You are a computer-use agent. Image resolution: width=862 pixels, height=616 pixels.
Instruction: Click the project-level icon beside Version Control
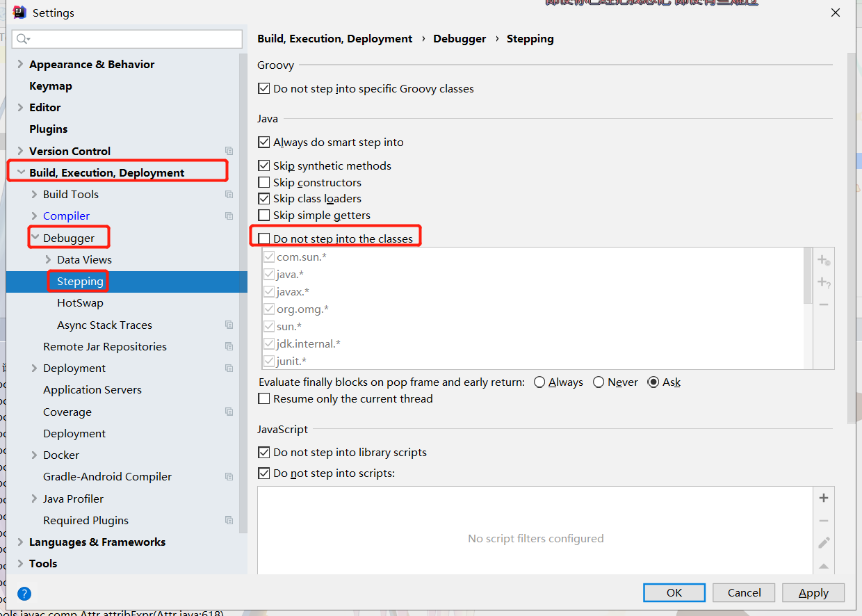229,151
